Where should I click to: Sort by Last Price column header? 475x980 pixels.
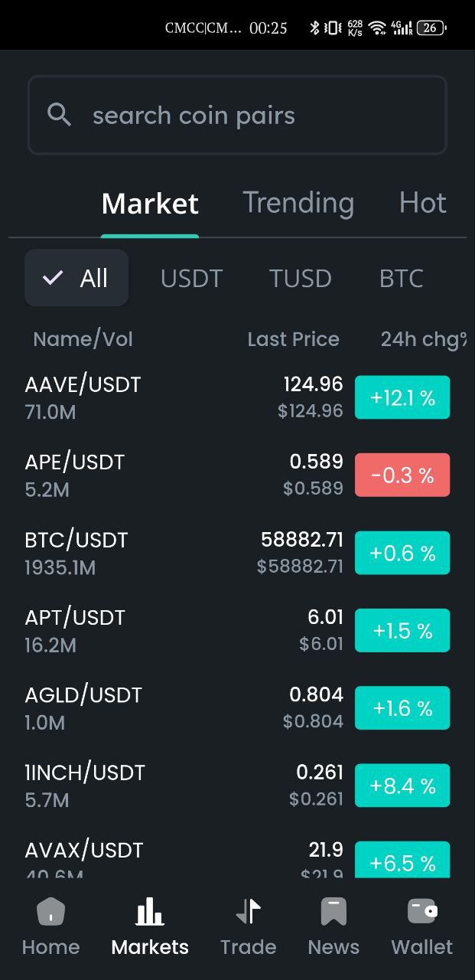[293, 339]
